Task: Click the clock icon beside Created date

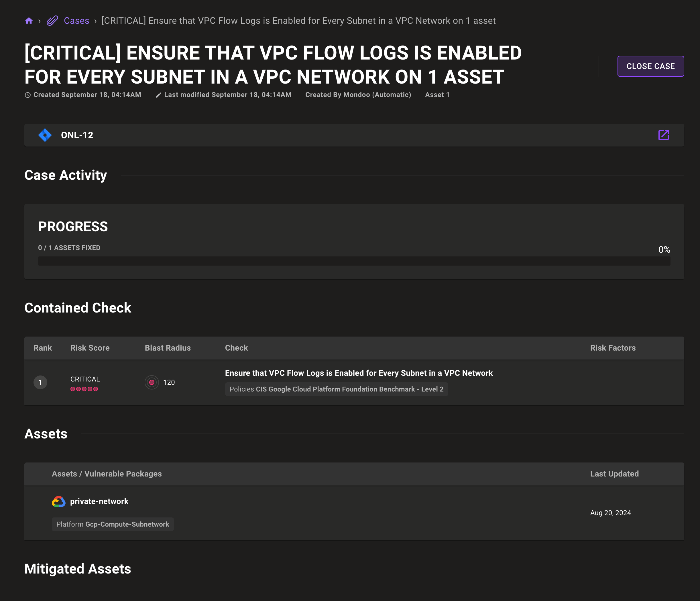Action: [28, 95]
